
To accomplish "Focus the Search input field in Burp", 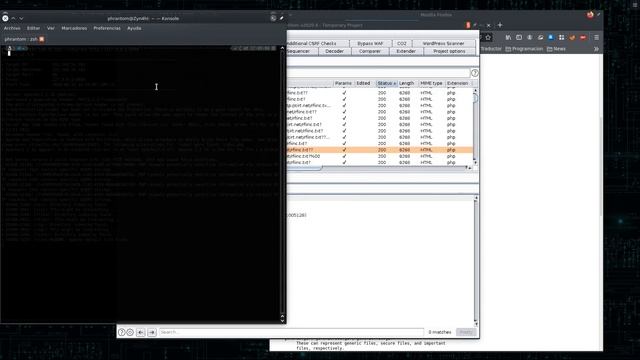I will point(291,332).
